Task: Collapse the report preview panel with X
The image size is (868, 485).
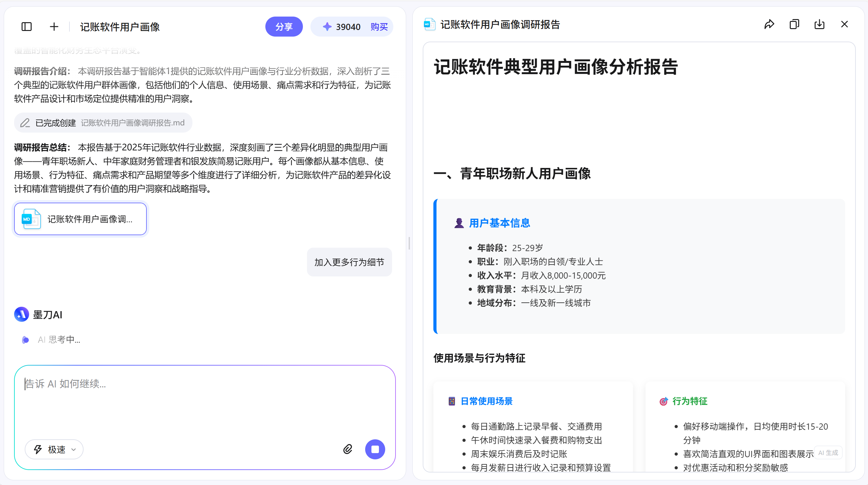Action: (845, 24)
